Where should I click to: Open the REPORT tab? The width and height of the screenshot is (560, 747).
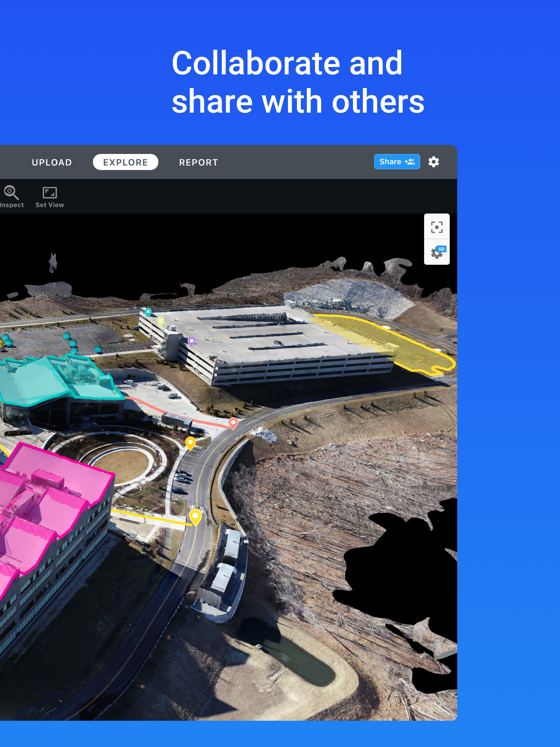pos(198,162)
